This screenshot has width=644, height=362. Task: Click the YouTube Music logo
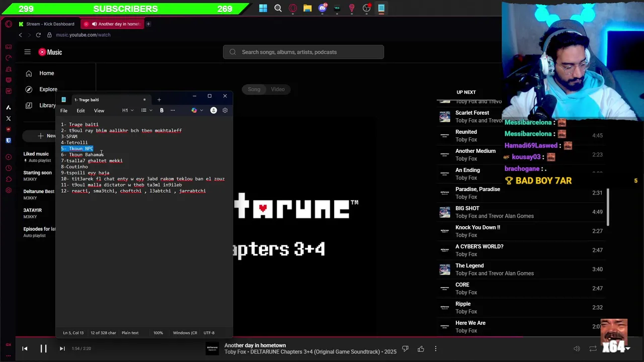[x=50, y=52]
